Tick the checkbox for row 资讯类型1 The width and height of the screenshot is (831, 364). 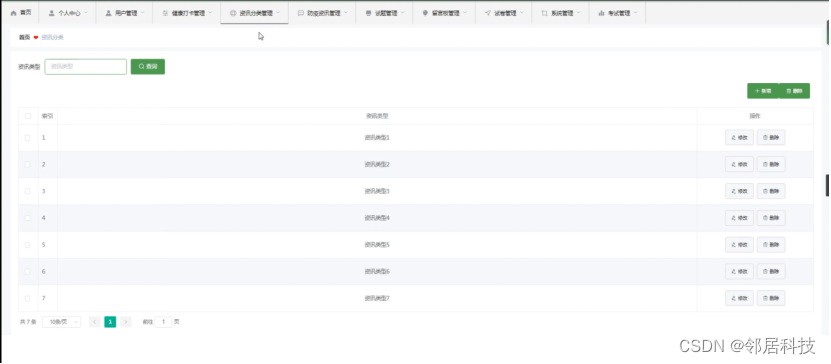[28, 138]
